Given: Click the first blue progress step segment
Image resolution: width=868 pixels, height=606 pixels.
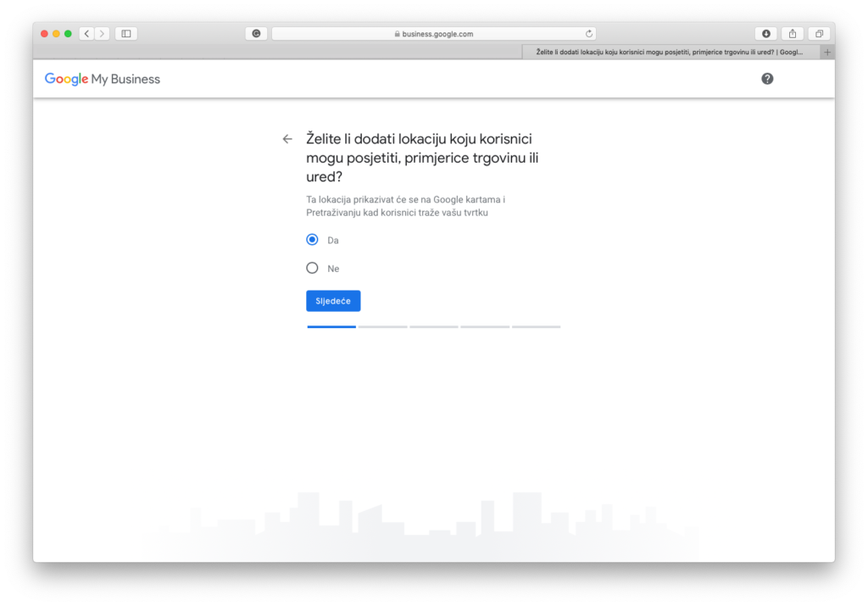Looking at the screenshot, I should coord(331,326).
